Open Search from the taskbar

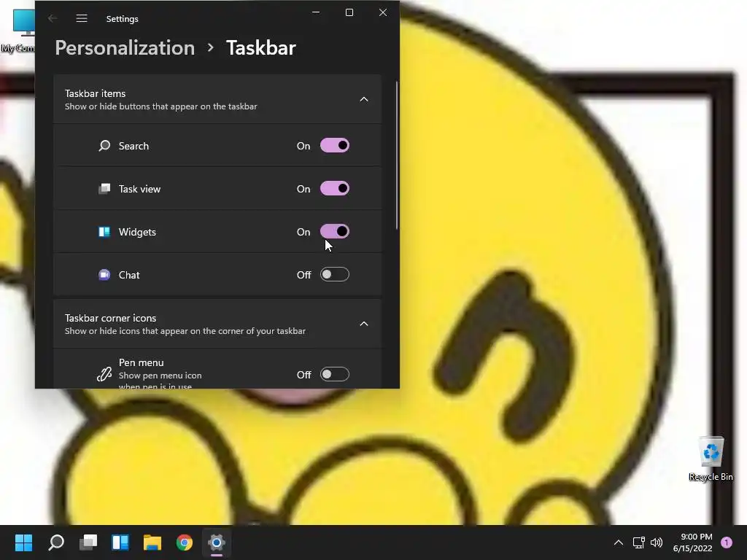(56, 542)
